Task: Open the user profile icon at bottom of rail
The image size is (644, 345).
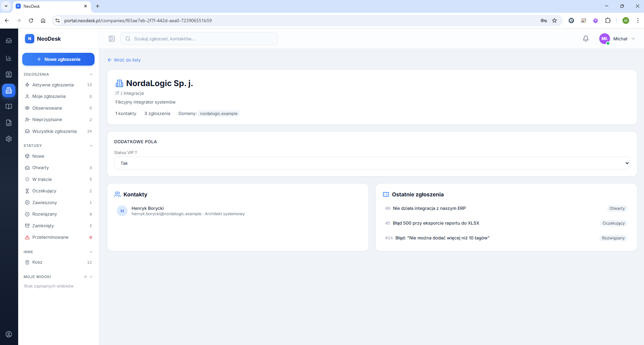Action: [9, 334]
